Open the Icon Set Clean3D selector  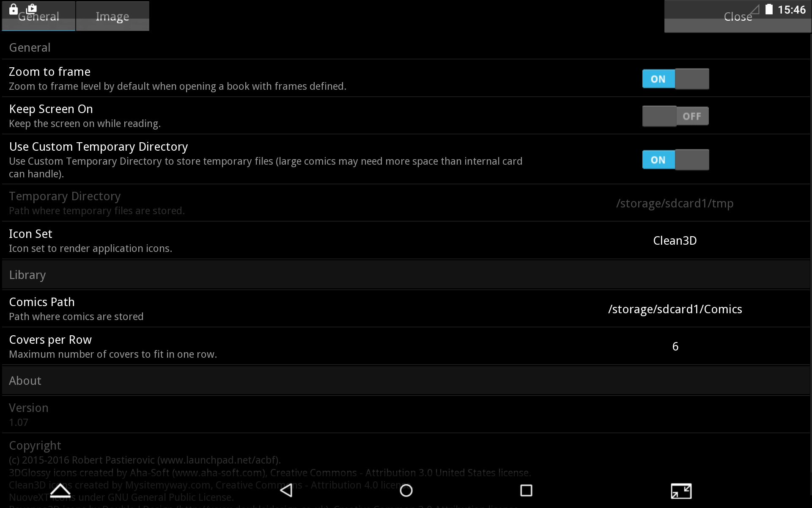[x=675, y=240]
